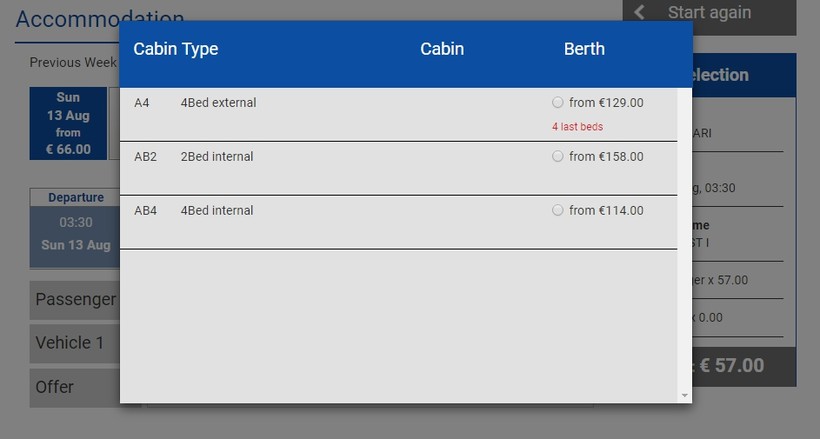This screenshot has width=820, height=439.
Task: Click the back arrow beside Start again
Action: (640, 12)
